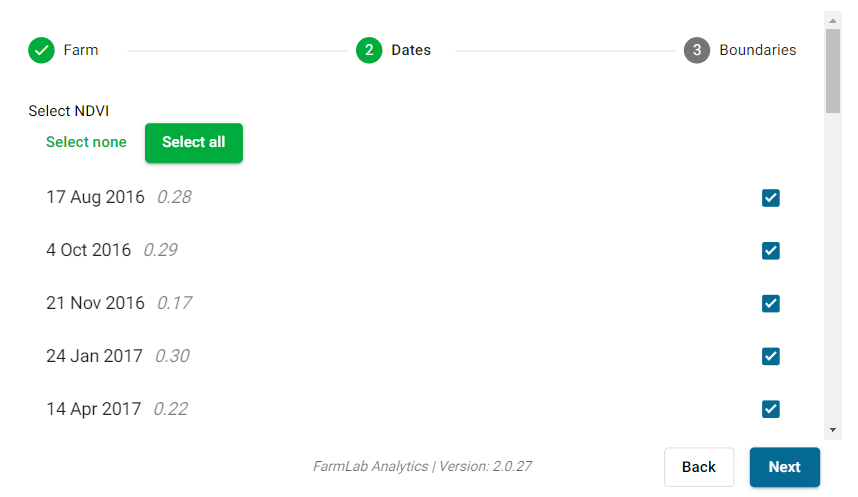The height and width of the screenshot is (497, 858).
Task: Jump to the Boundaries step label
Action: (x=758, y=50)
